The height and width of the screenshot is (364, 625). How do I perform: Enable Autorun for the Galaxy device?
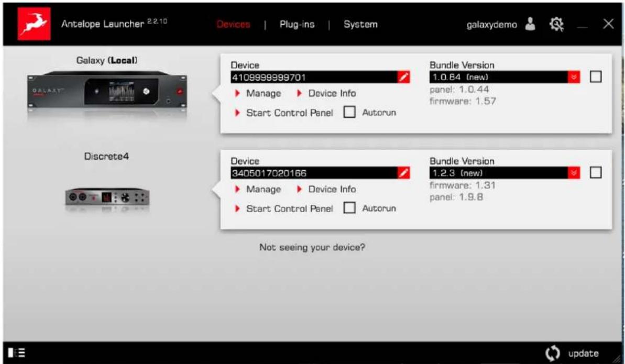coord(349,113)
